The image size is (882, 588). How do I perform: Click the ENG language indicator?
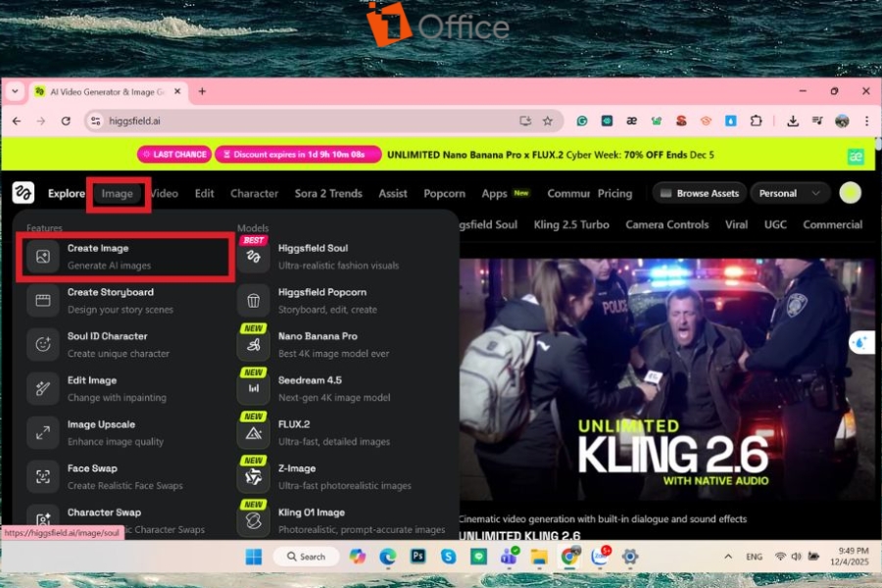[754, 557]
